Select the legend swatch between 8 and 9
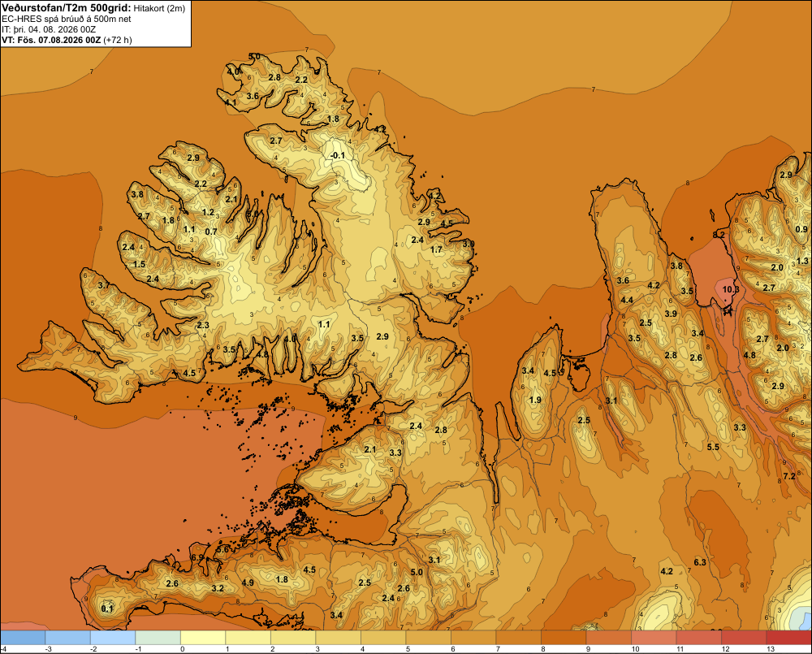The image size is (812, 654). (564, 638)
